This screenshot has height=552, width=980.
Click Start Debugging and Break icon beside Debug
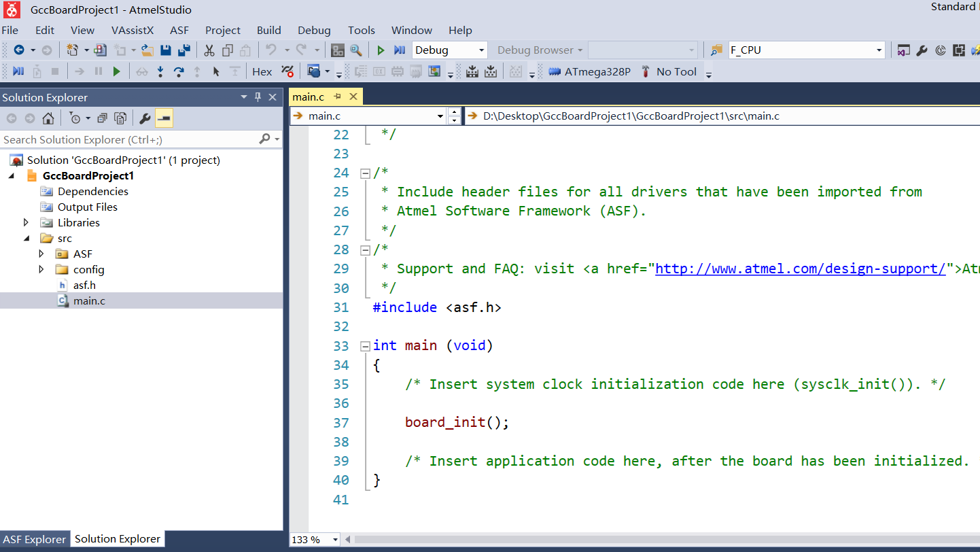[400, 50]
